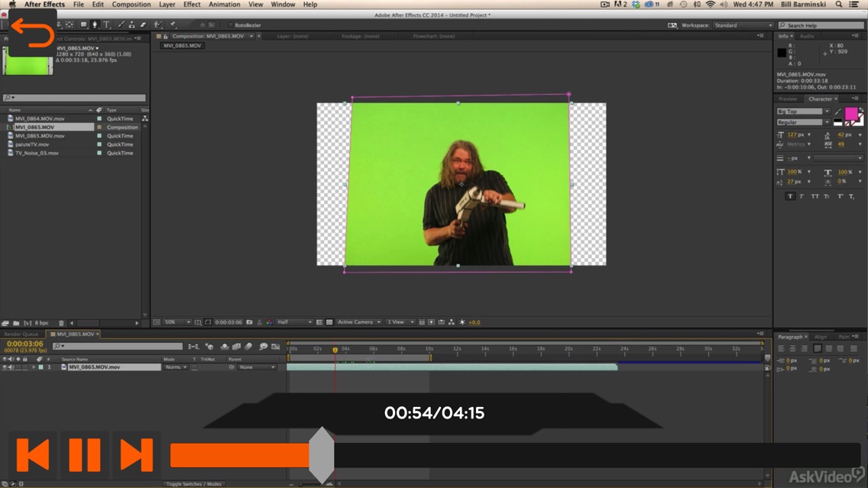Image resolution: width=868 pixels, height=488 pixels.
Task: Apply Faux Bold text style
Action: pyautogui.click(x=790, y=196)
